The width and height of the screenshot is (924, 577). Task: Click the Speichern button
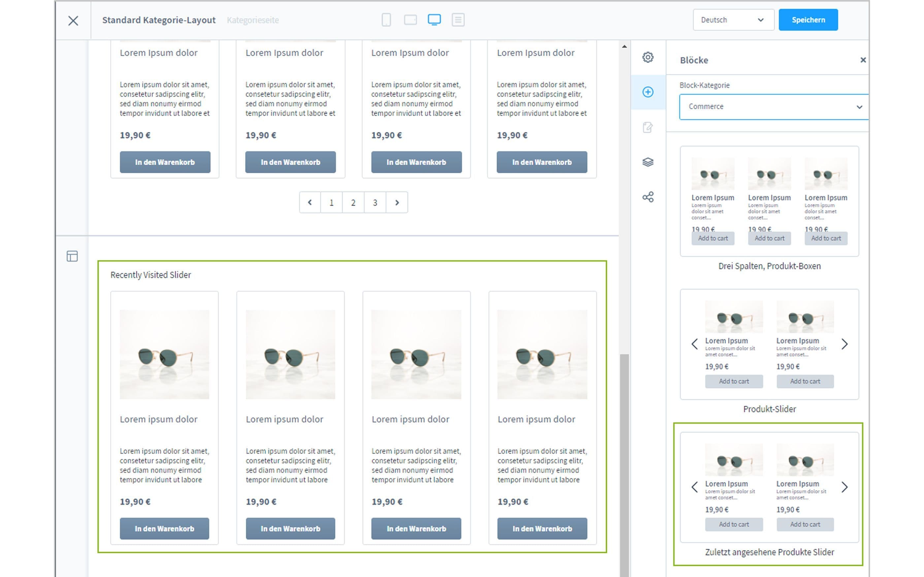pos(808,19)
